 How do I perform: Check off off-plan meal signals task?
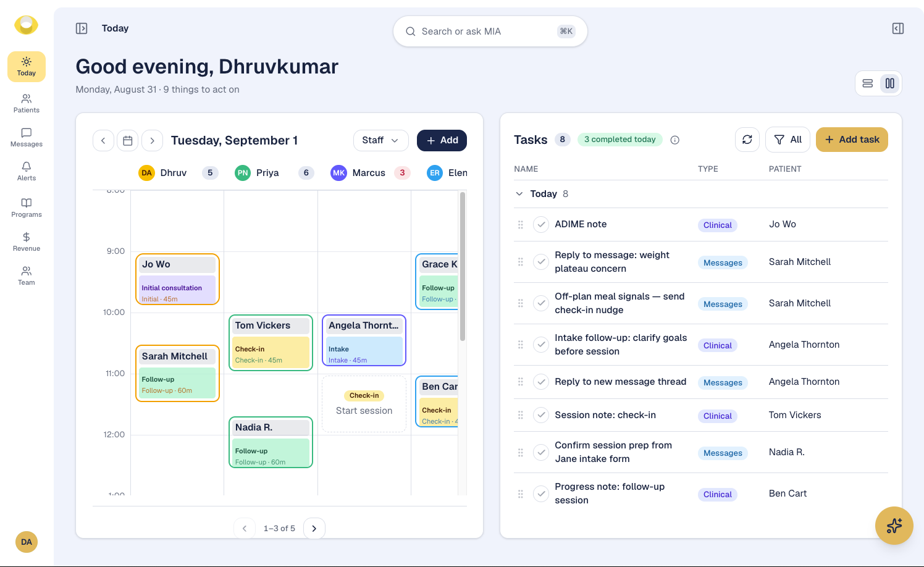pos(541,303)
